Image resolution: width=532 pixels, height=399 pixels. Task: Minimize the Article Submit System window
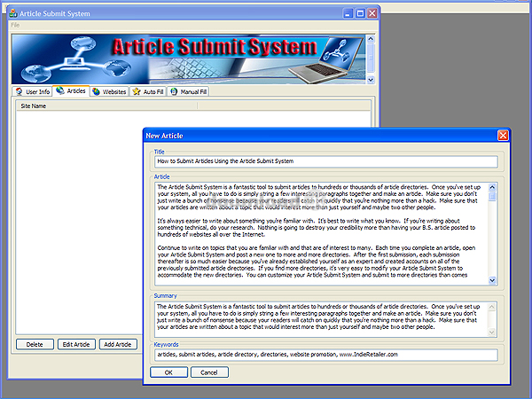coord(348,13)
